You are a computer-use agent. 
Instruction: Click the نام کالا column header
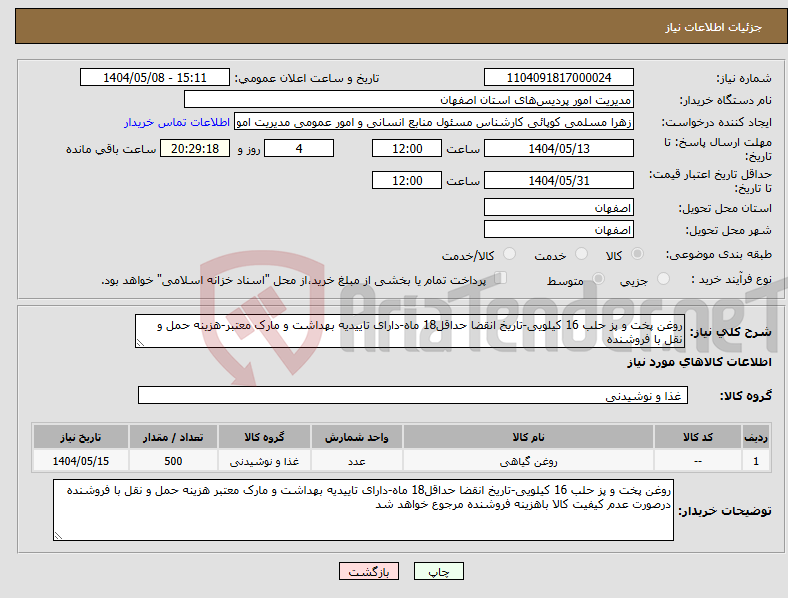point(528,437)
